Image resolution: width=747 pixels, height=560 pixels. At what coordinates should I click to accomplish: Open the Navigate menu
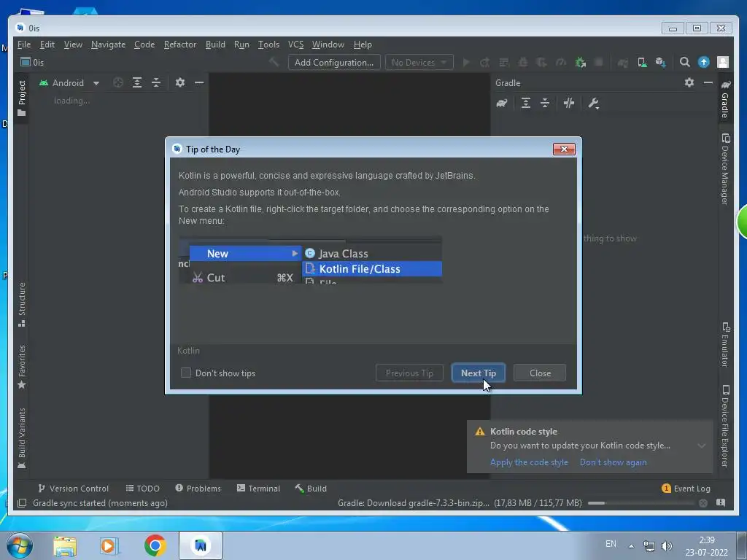coord(108,44)
